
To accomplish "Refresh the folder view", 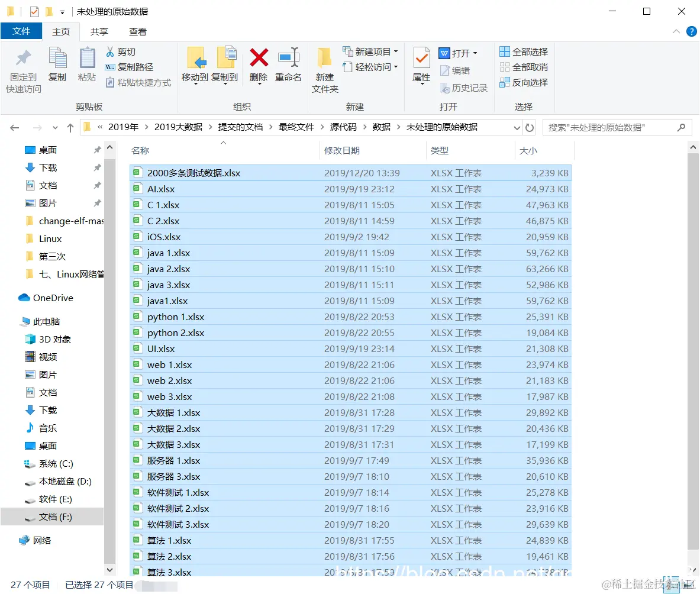I will pyautogui.click(x=528, y=127).
